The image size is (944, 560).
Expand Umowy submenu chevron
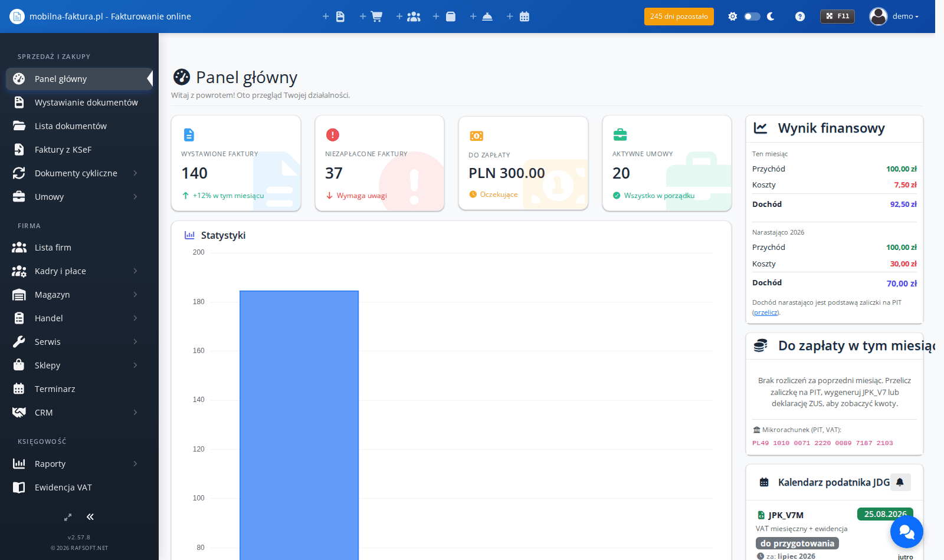[x=135, y=197]
